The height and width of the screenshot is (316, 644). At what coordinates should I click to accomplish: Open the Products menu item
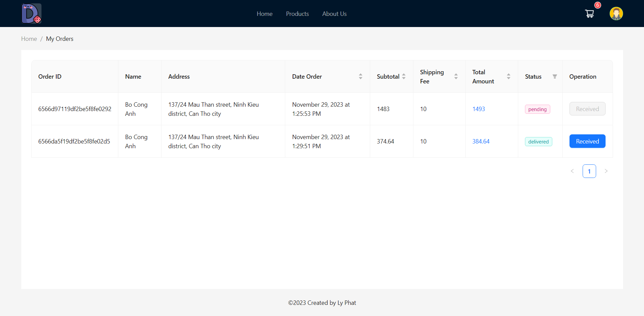pos(297,14)
